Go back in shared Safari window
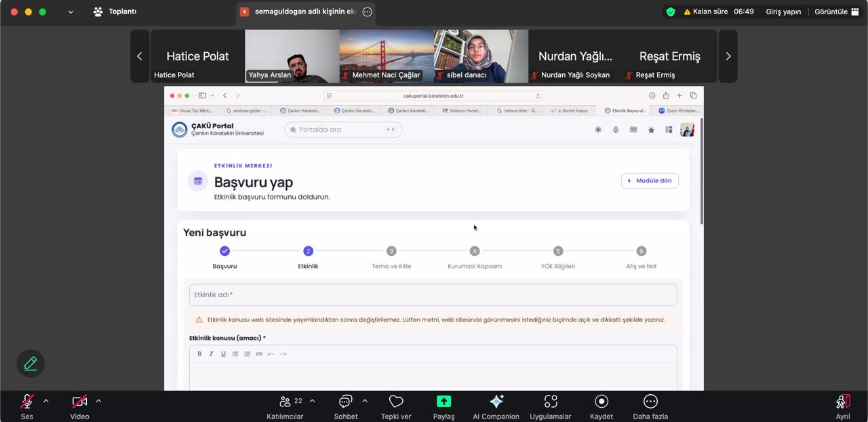This screenshot has height=422, width=868. (x=224, y=96)
